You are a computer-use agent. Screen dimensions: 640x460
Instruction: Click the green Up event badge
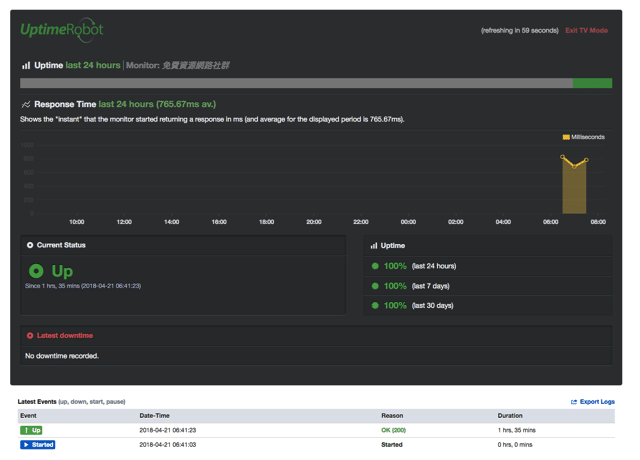point(31,430)
